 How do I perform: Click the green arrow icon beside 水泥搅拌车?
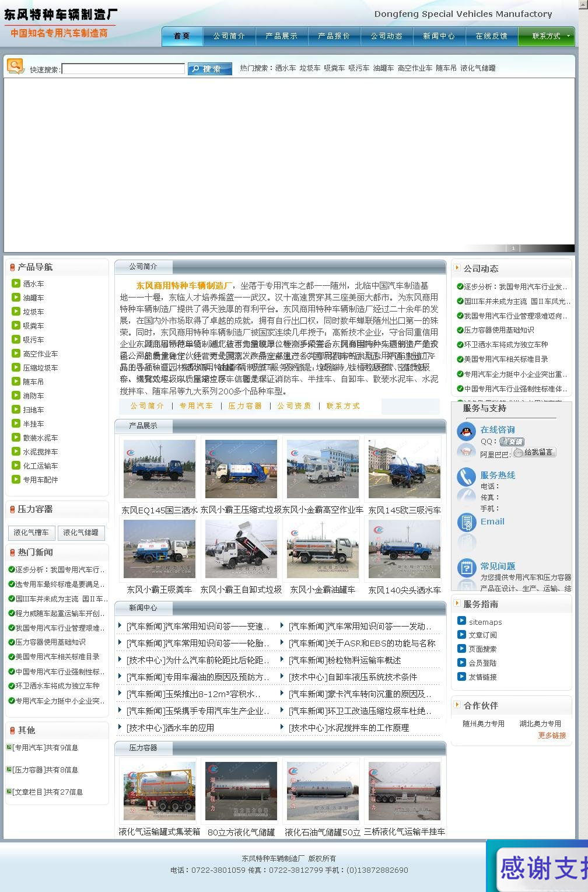click(x=16, y=452)
